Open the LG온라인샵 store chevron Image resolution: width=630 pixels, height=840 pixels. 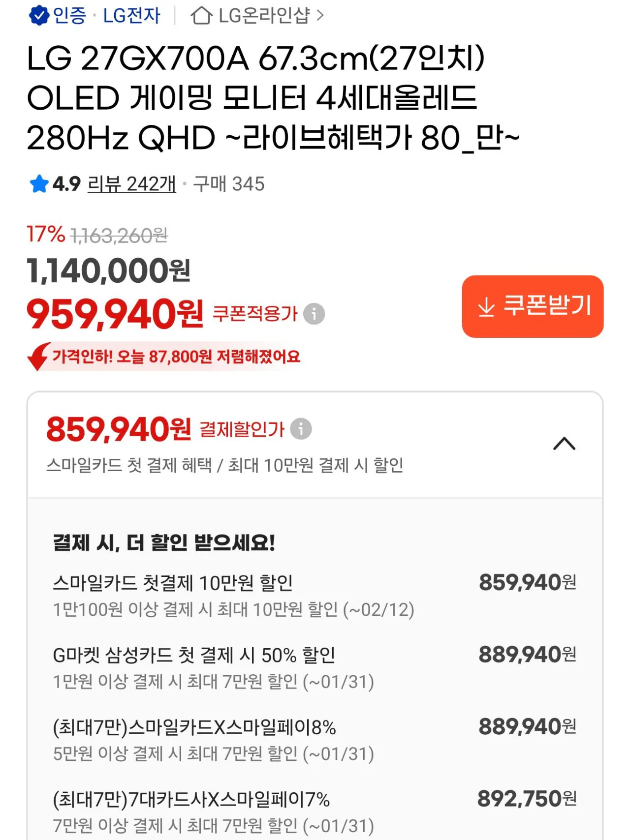(x=320, y=15)
